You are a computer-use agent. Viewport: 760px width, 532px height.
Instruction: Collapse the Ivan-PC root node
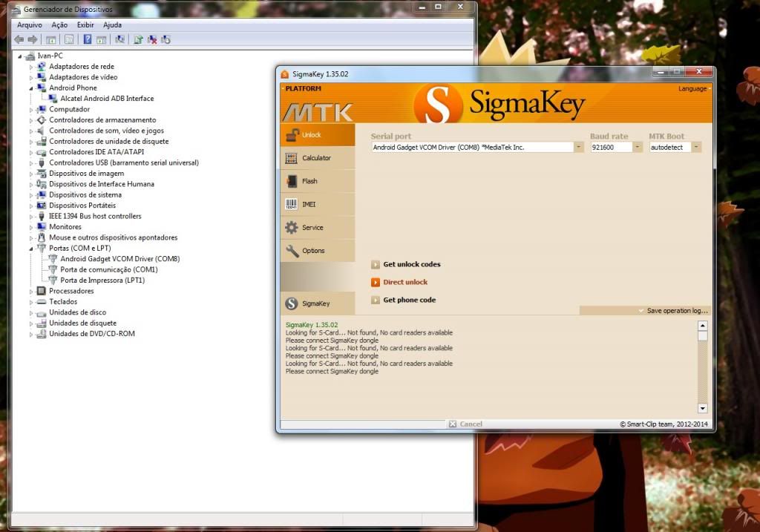tap(20, 56)
